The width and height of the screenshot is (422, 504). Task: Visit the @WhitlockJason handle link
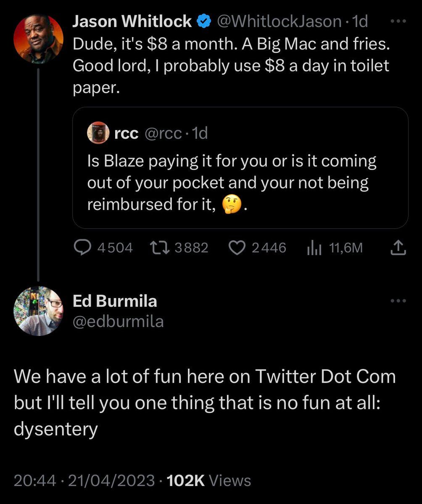278,21
